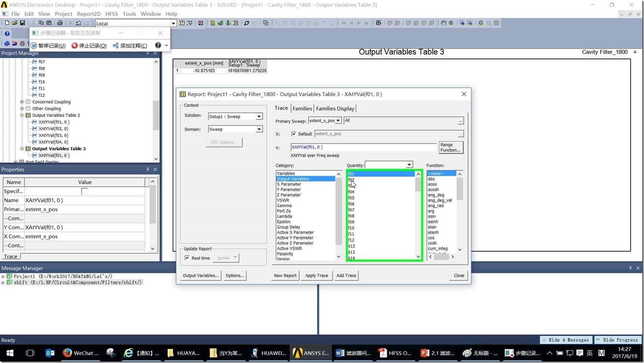Screen dimensions: 644x363
Task: Open the Solution dropdown
Action: tap(259, 117)
